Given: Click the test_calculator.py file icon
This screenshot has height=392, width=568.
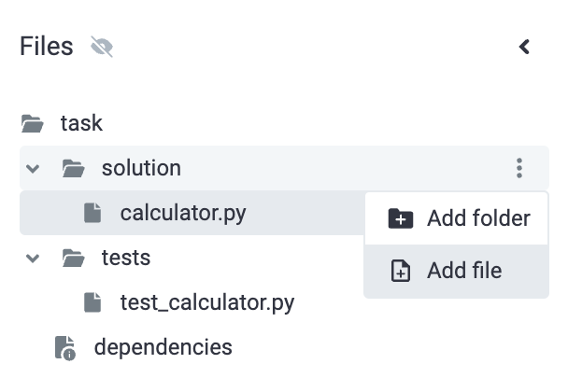Looking at the screenshot, I should click(x=92, y=302).
